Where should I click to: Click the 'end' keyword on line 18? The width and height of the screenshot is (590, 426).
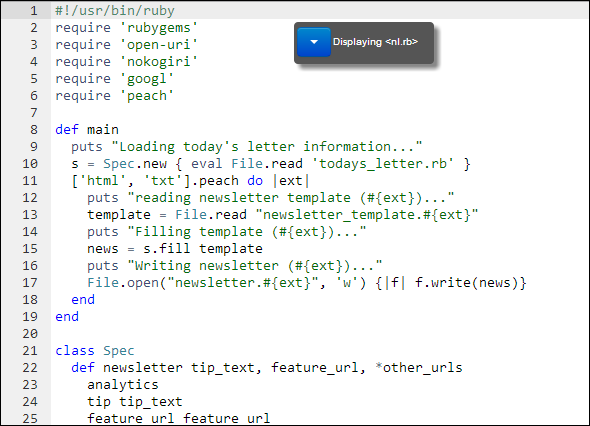83,300
